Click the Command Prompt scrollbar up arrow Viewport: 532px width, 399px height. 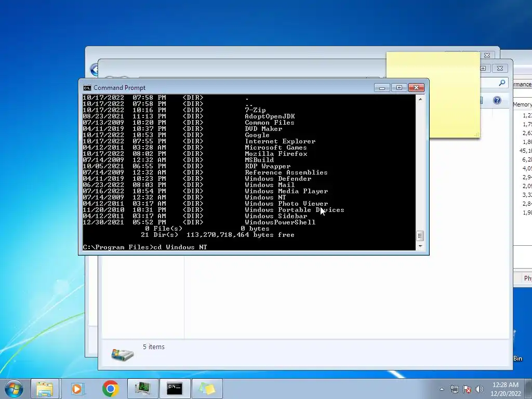click(420, 99)
